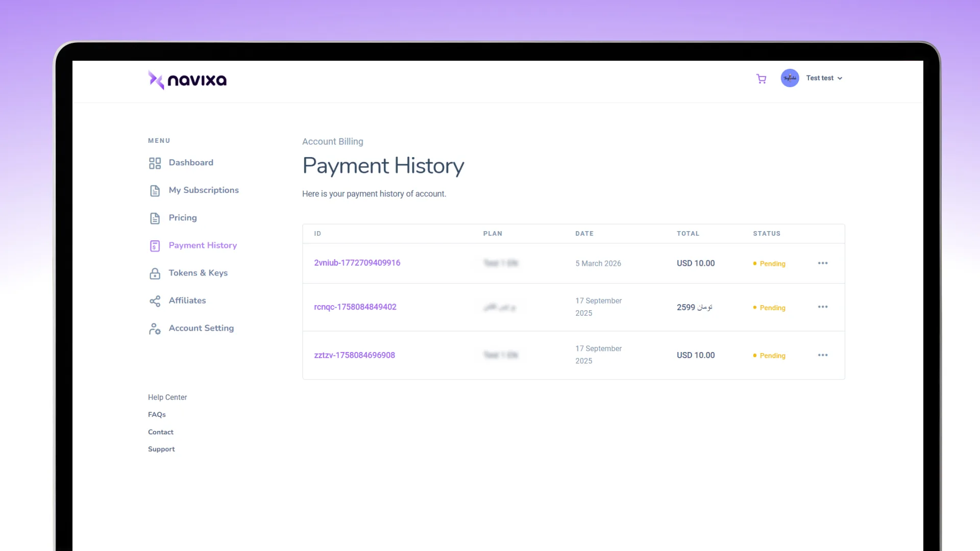Image resolution: width=980 pixels, height=551 pixels.
Task: Open actions menu for zztzv payment row
Action: (x=823, y=355)
